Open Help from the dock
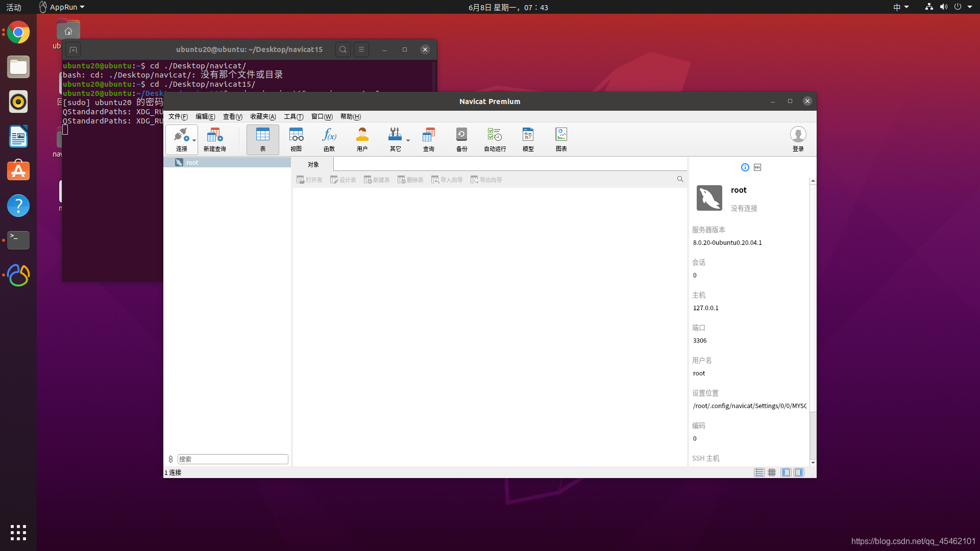Viewport: 980px width, 551px height. [18, 206]
